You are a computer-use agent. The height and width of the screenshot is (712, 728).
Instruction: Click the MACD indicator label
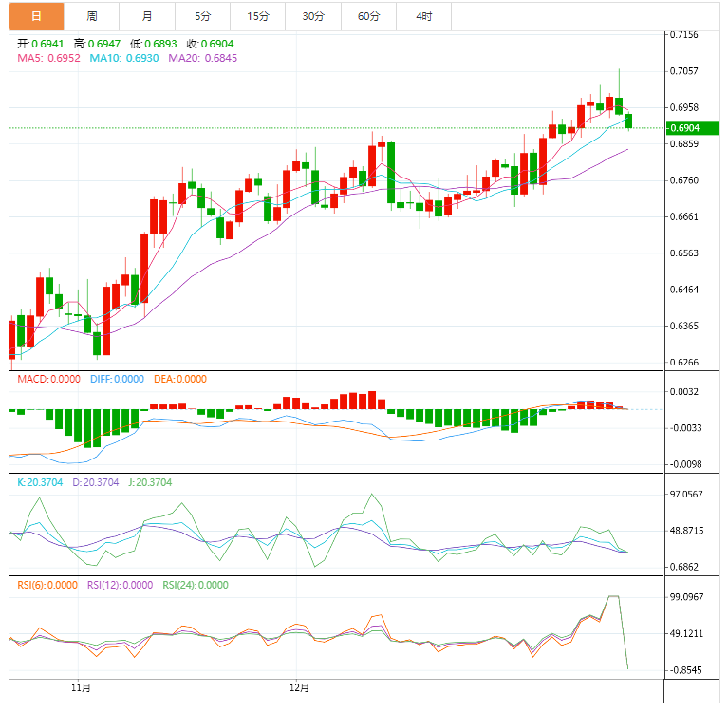point(49,379)
